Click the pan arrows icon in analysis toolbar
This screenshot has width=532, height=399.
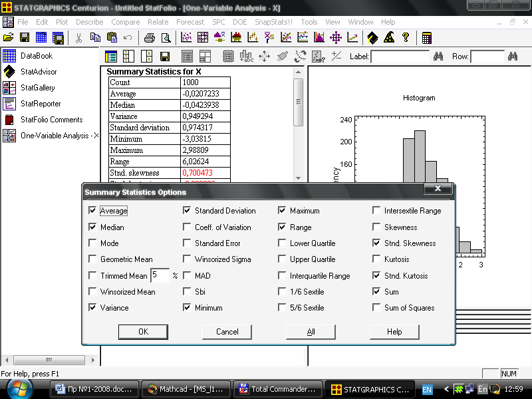264,57
